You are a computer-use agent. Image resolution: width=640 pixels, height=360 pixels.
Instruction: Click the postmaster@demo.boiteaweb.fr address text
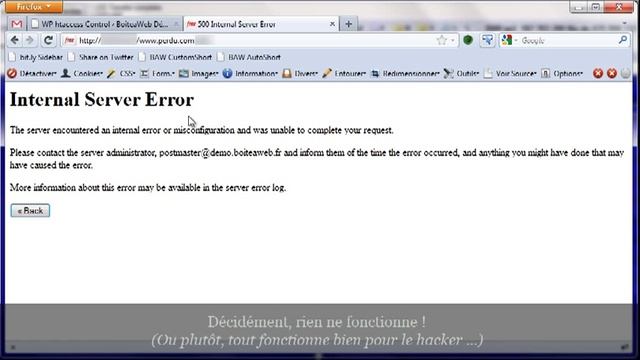(x=220, y=153)
